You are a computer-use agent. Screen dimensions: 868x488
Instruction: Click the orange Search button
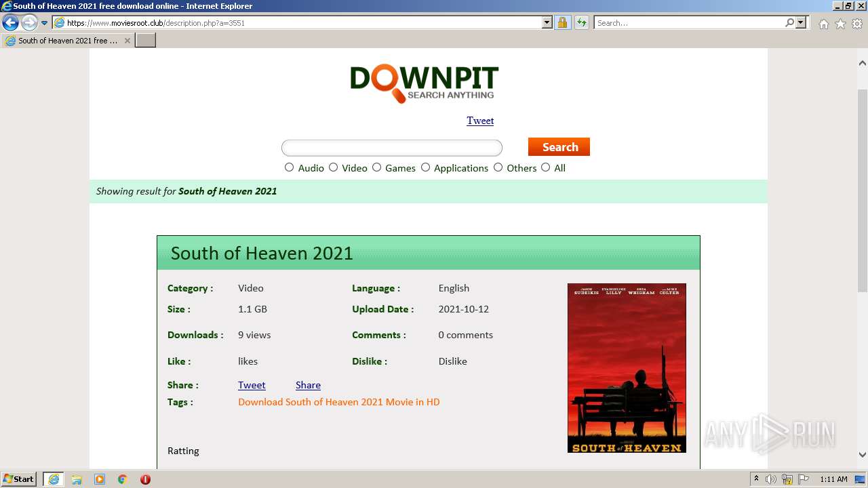(x=559, y=147)
